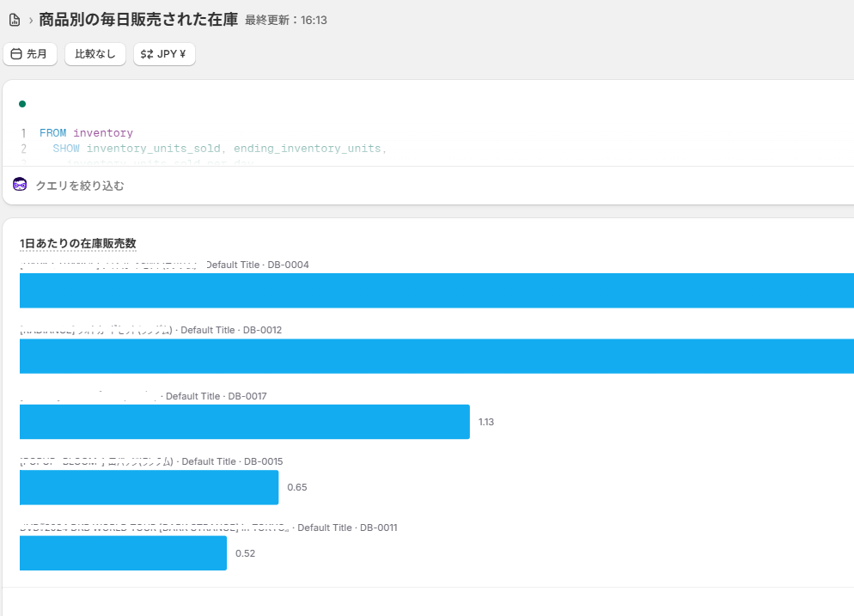The image size is (854, 616).
Task: Select the DB-0017 bar valued 1.13
Action: click(x=244, y=422)
